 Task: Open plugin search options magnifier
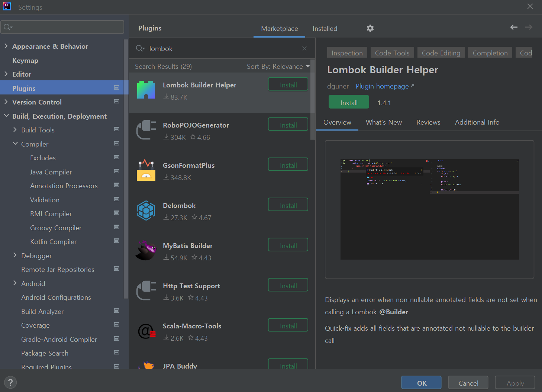[140, 48]
